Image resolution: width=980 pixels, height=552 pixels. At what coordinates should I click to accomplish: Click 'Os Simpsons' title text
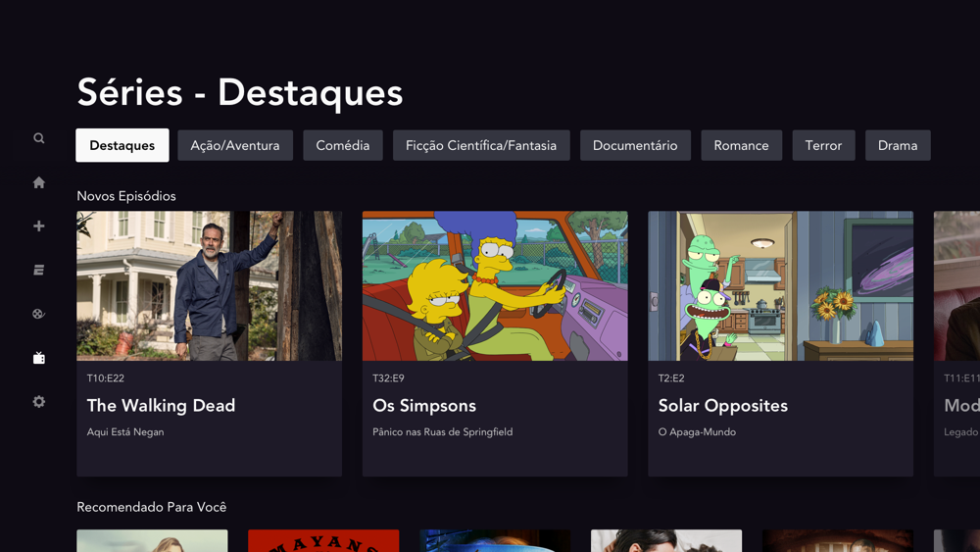coord(424,406)
